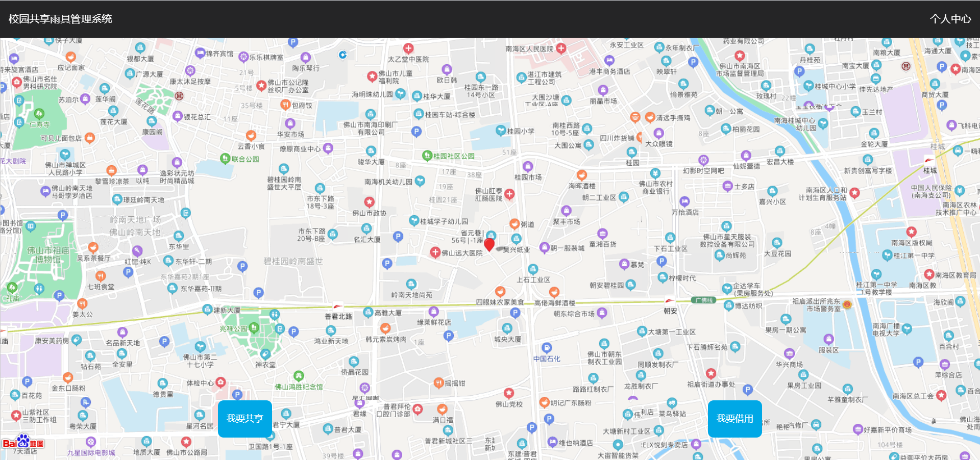Viewport: 980px width, 460px height.
Task: Click the 佛山远大医院 hospital icon
Action: point(435,252)
